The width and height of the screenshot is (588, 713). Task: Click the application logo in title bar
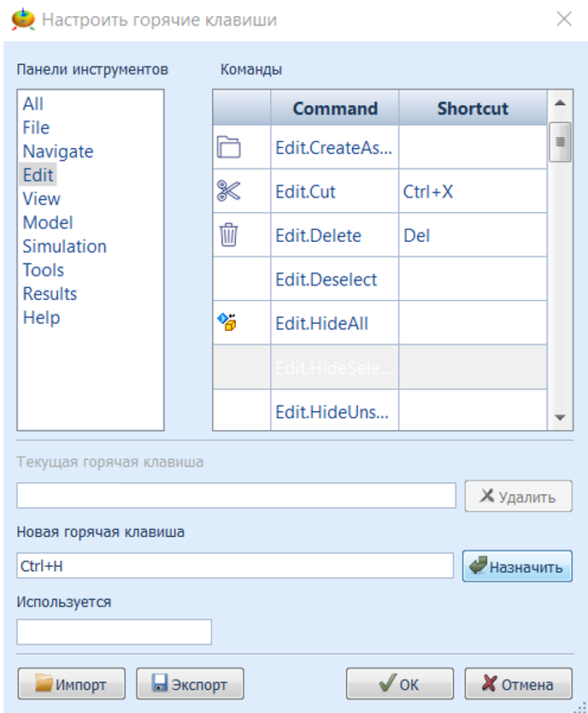[22, 19]
